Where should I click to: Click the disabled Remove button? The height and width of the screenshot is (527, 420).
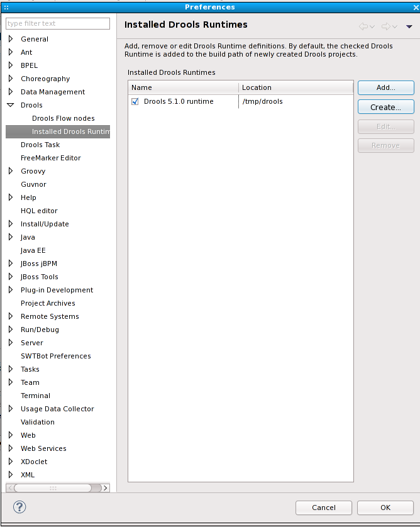click(x=385, y=145)
